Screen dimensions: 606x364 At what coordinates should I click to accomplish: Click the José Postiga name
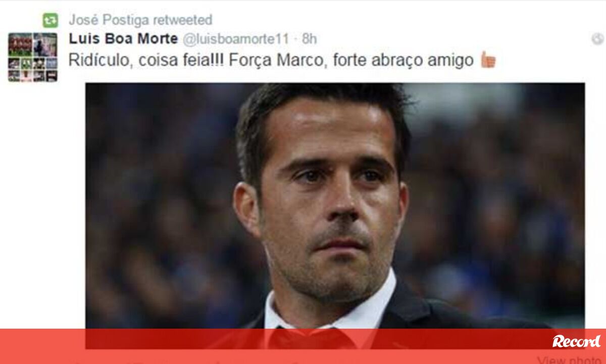(109, 20)
